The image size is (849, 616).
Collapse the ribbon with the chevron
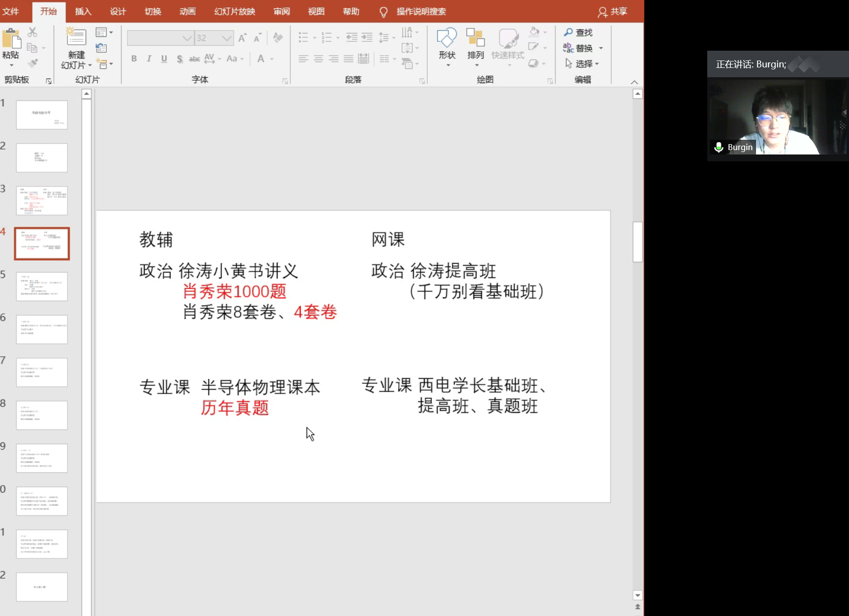[634, 82]
